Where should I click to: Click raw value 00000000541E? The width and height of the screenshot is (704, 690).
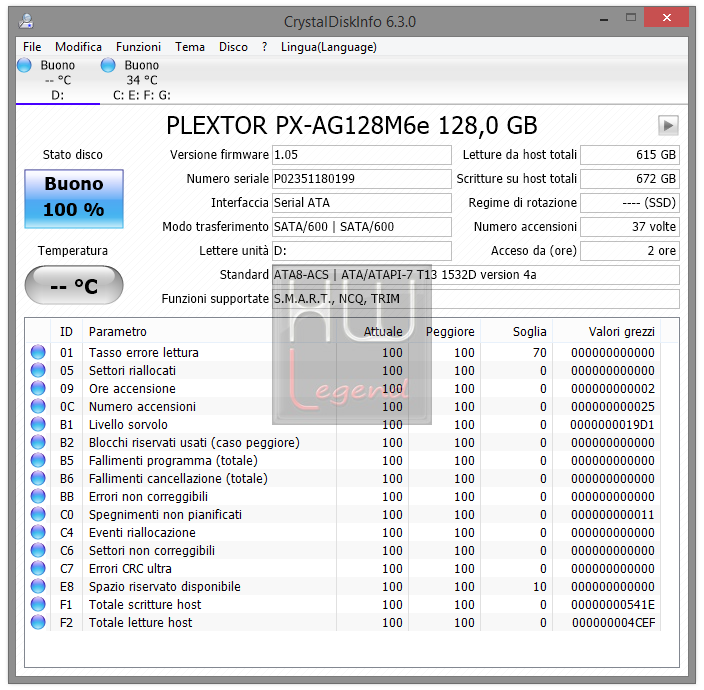pos(613,605)
